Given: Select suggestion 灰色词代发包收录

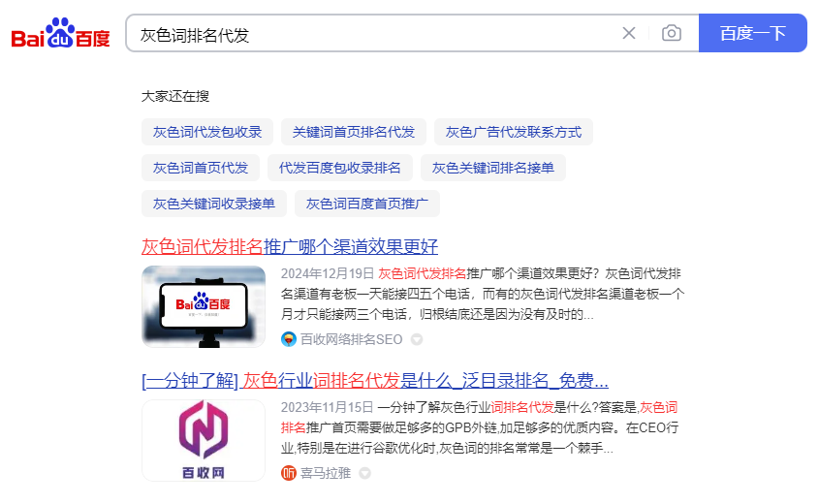Looking at the screenshot, I should pos(207,132).
